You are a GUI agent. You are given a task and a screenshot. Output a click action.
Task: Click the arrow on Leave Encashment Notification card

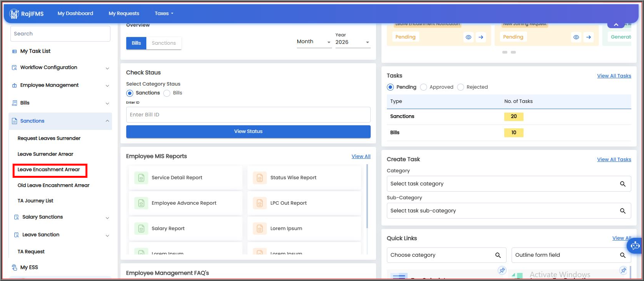[x=481, y=37]
